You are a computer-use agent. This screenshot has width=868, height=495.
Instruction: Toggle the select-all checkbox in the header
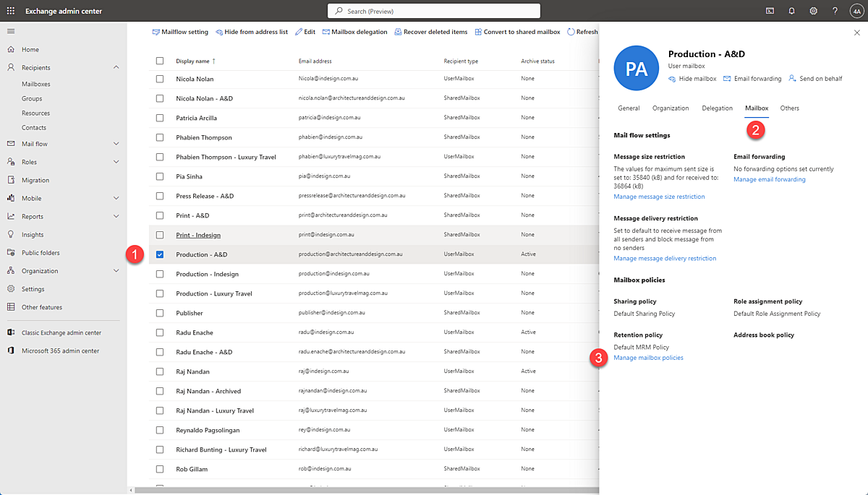[x=160, y=61]
